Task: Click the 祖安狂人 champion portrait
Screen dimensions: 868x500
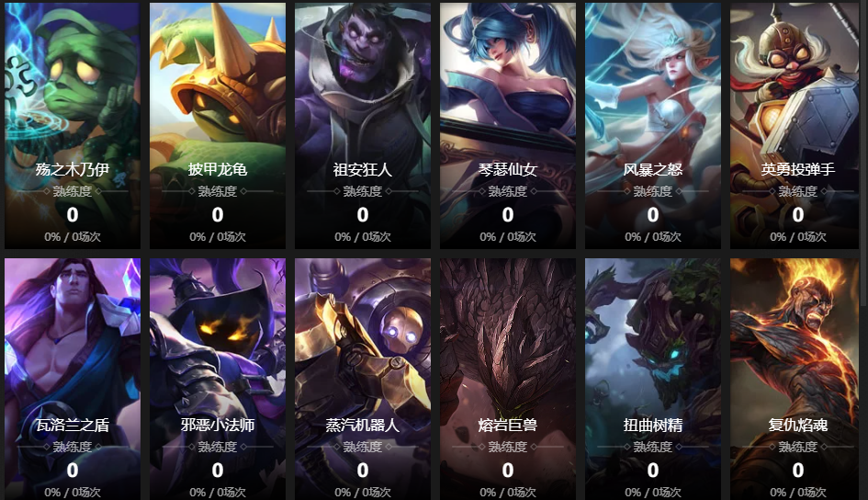Action: point(363,126)
